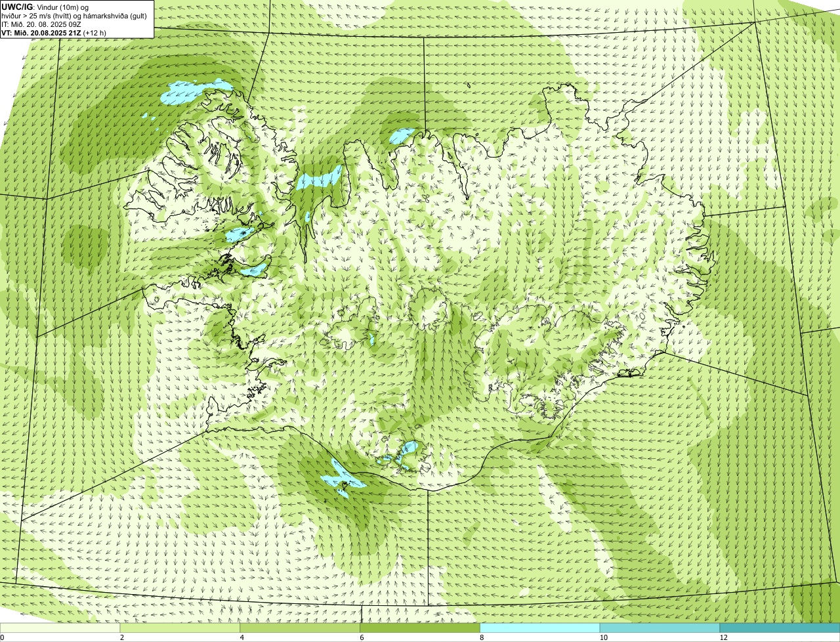The height and width of the screenshot is (642, 840).
Task: Click the initial time "IT: Mið. 20. 08. 2025 09Z"
Action: point(42,24)
